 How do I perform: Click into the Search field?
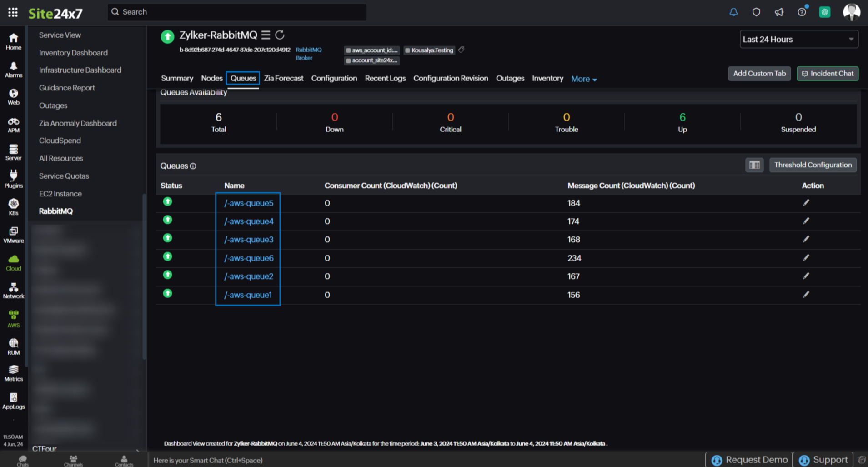[236, 12]
